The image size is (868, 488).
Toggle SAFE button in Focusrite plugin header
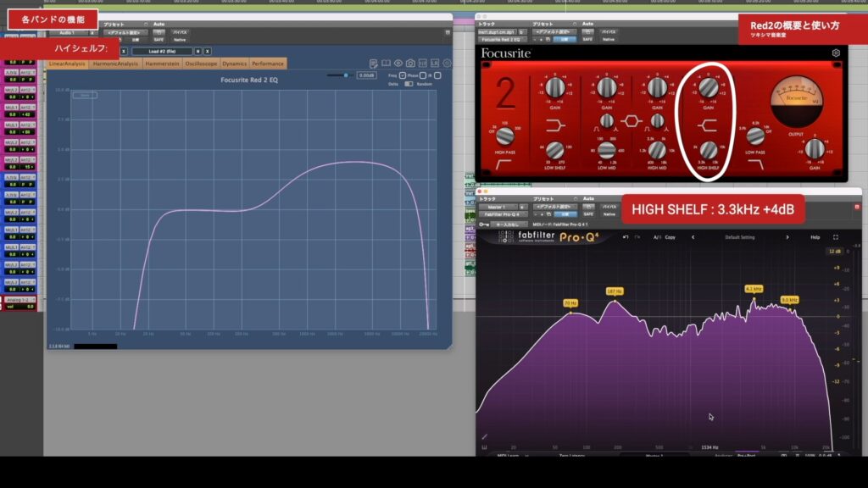tap(588, 39)
